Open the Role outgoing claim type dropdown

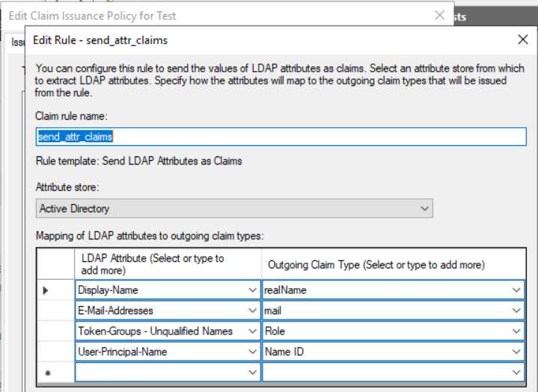516,331
